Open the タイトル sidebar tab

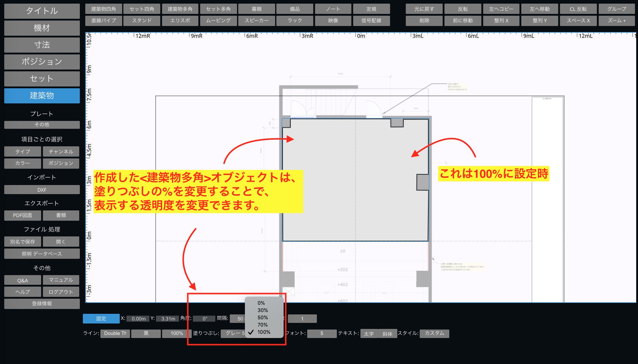(42, 11)
